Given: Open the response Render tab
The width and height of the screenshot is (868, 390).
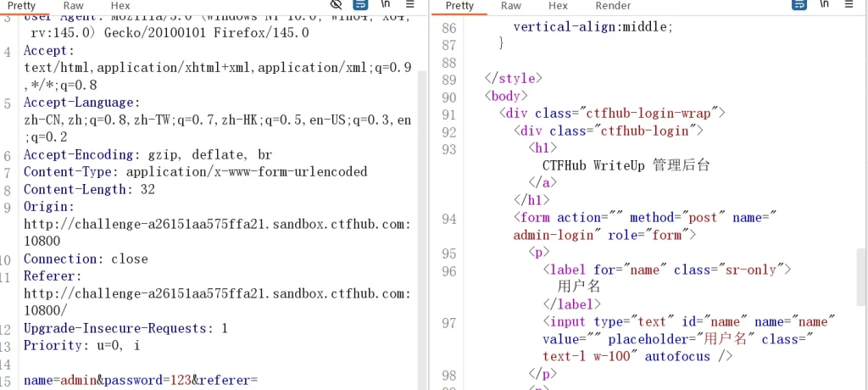Looking at the screenshot, I should click(x=613, y=5).
